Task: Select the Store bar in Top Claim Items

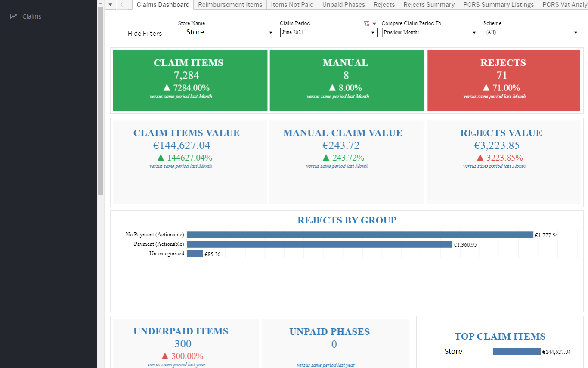Action: click(517, 352)
